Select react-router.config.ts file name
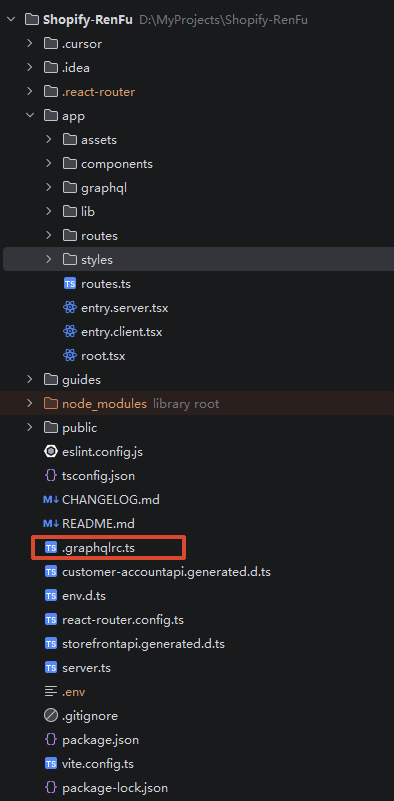394x801 pixels. pos(123,620)
